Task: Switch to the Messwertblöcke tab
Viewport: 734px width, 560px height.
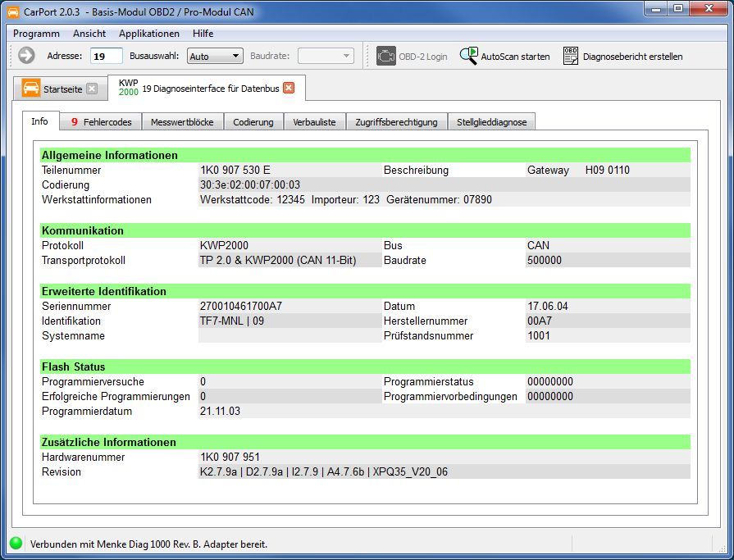Action: 182,122
